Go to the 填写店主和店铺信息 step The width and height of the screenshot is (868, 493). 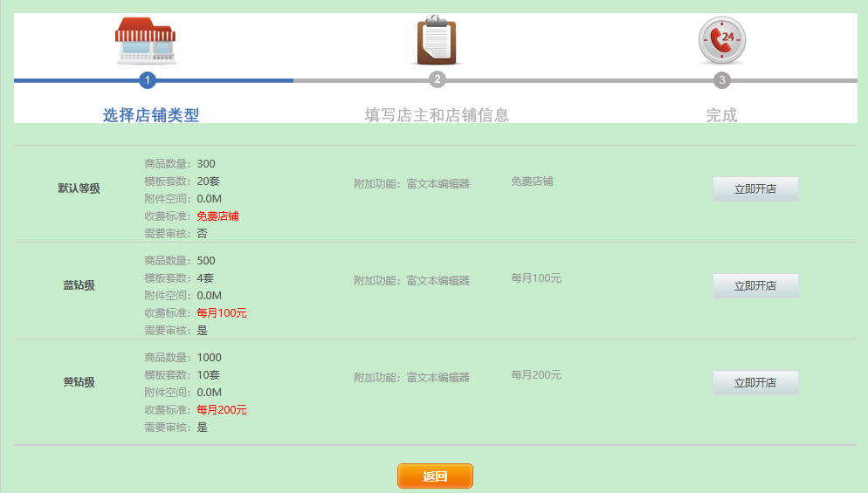[437, 115]
